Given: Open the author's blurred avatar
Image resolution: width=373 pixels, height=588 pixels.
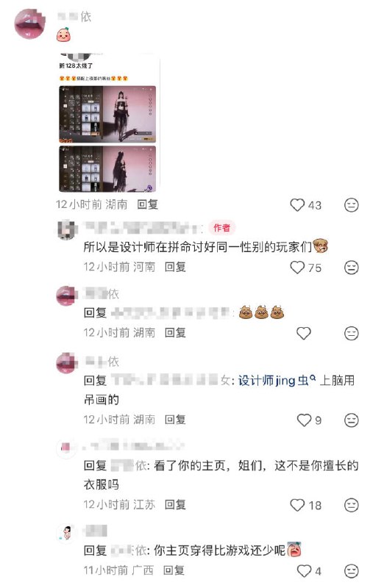Looking at the screenshot, I should (x=66, y=229).
